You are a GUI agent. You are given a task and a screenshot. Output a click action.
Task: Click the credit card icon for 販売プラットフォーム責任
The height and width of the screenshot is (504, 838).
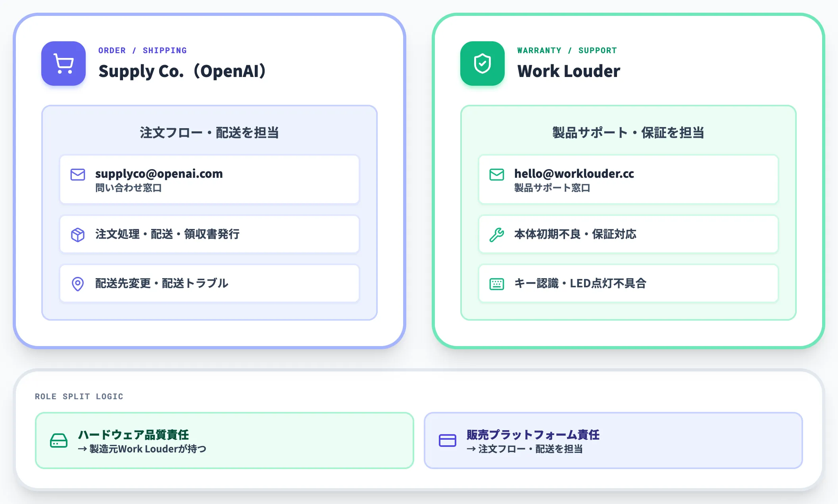click(448, 441)
